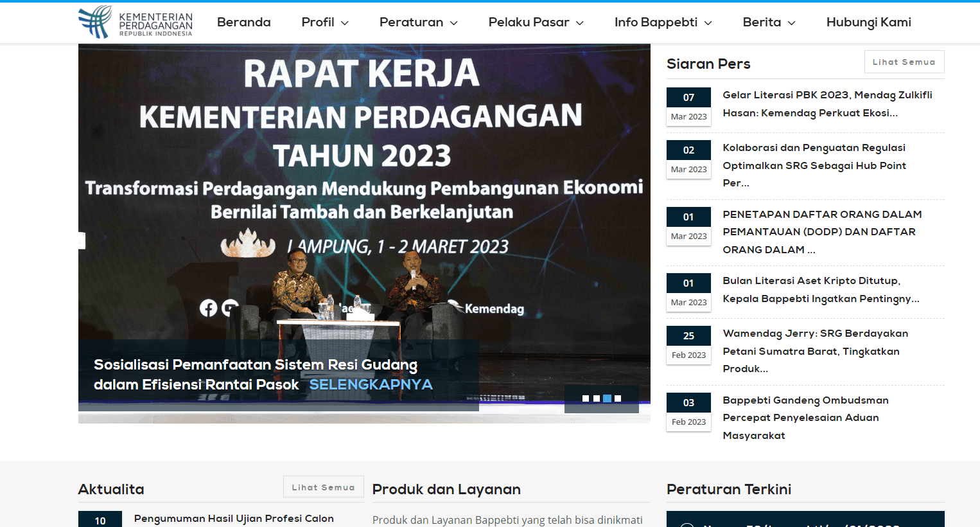
Task: Click the Facebook icon on the banner
Action: (x=208, y=308)
